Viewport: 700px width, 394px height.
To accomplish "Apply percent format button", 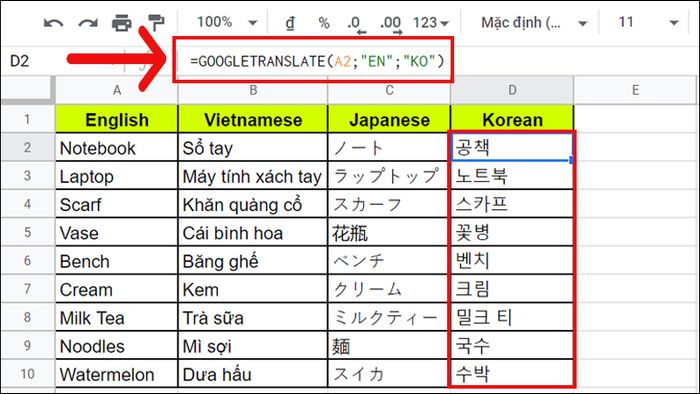I will tap(324, 22).
